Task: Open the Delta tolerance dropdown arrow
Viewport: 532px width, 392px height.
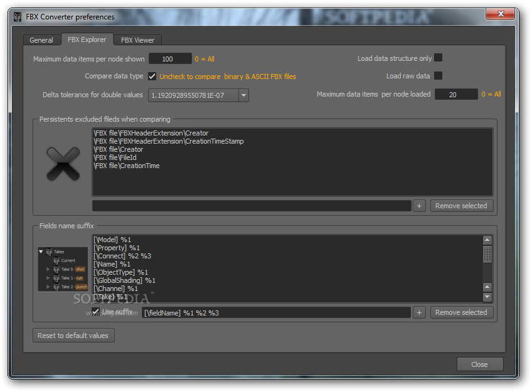Action: 243,95
